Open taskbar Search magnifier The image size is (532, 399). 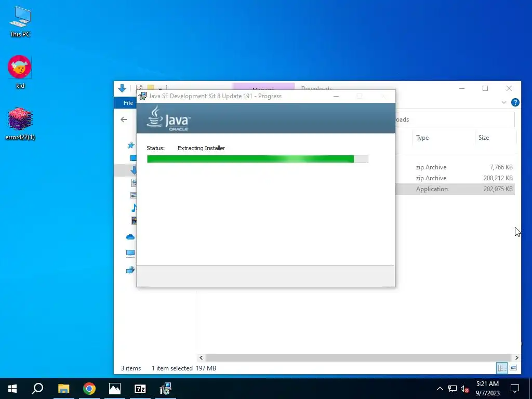pos(37,389)
